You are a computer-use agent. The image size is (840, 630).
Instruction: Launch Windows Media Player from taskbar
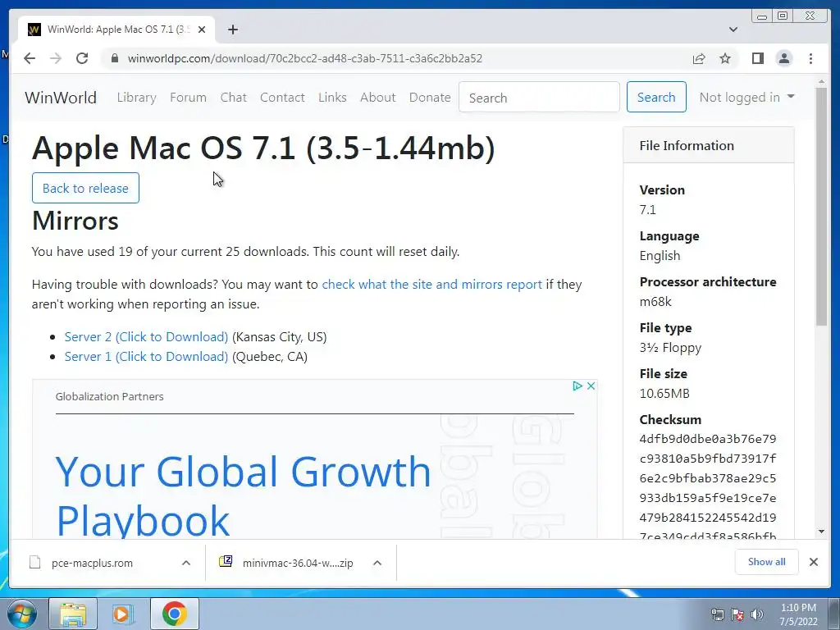click(123, 614)
